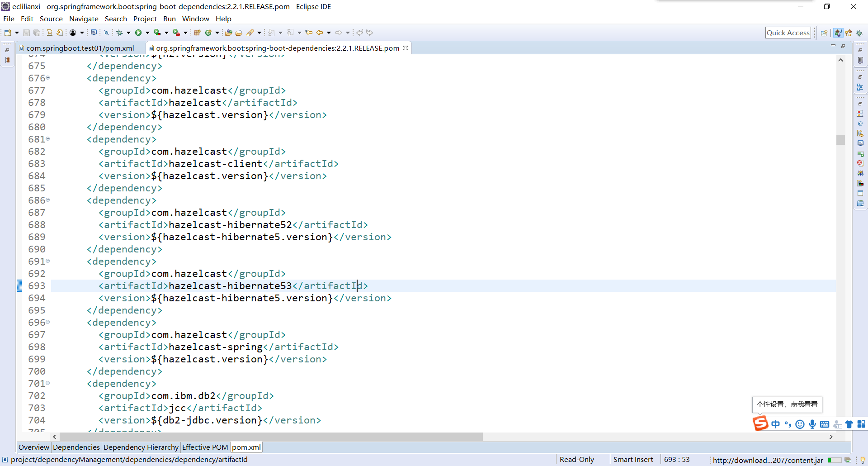Click the Back navigation arrow
The image size is (868, 466).
point(320,33)
